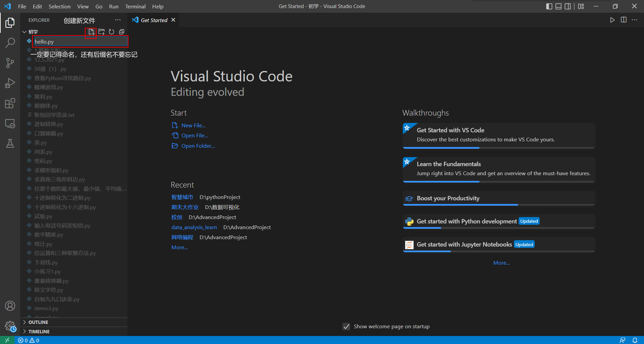Open Customize Layout icon

tap(581, 6)
